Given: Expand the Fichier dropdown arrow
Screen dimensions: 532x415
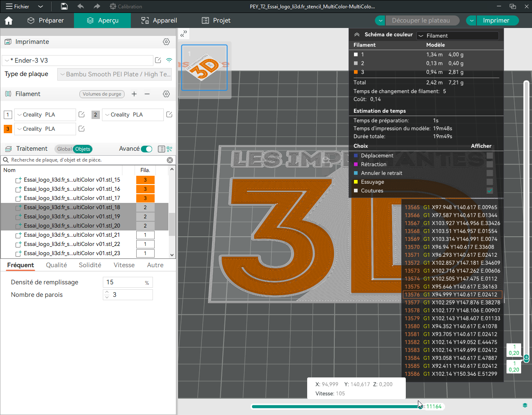Looking at the screenshot, I should (x=41, y=6).
